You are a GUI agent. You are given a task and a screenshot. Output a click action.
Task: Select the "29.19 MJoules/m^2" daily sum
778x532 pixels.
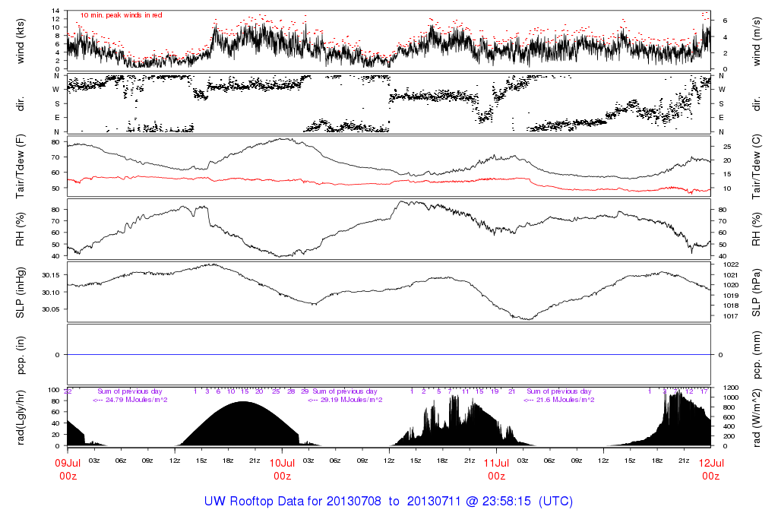tap(351, 400)
